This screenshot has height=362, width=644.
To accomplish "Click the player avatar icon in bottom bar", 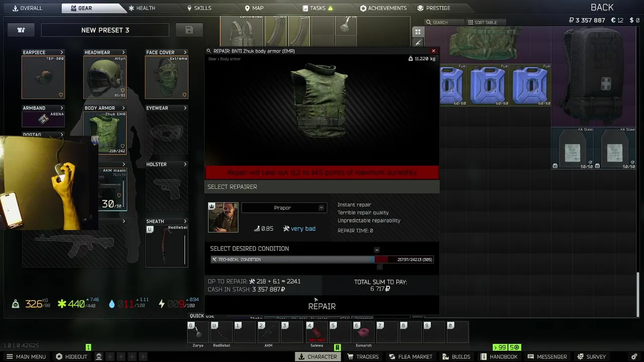I will coord(99,356).
